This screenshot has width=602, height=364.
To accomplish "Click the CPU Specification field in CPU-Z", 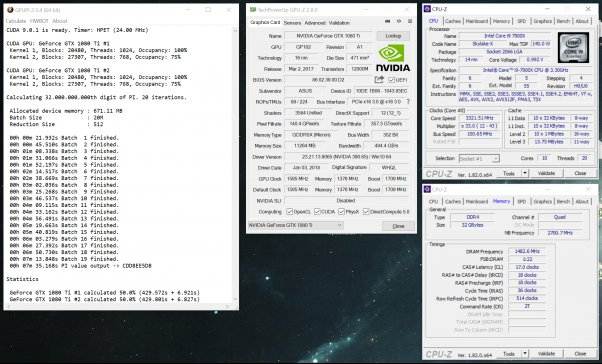I will tap(526, 70).
